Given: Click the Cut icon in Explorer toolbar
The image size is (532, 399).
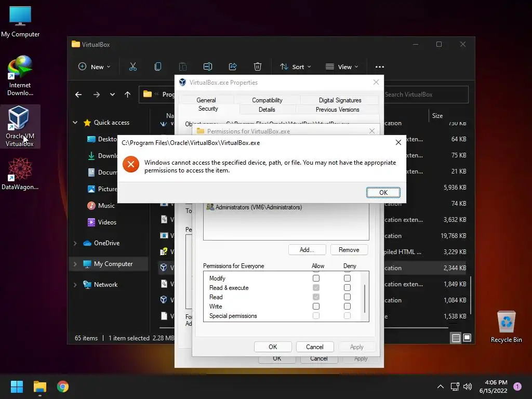Looking at the screenshot, I should pyautogui.click(x=132, y=66).
